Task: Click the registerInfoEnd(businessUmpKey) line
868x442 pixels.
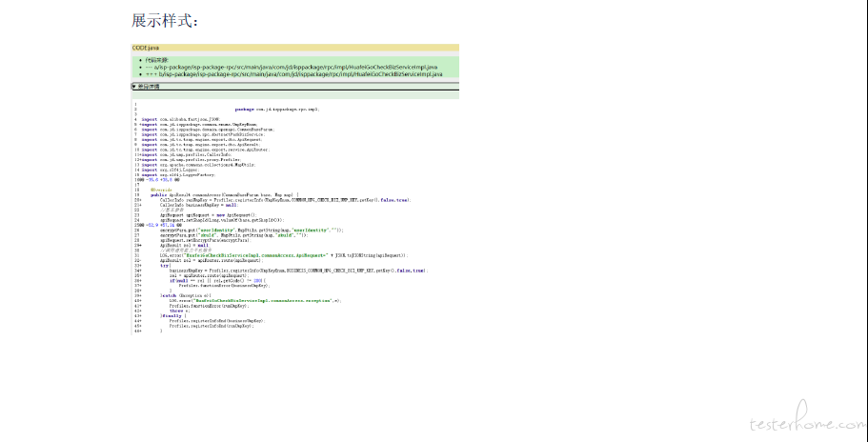Action: (217, 320)
